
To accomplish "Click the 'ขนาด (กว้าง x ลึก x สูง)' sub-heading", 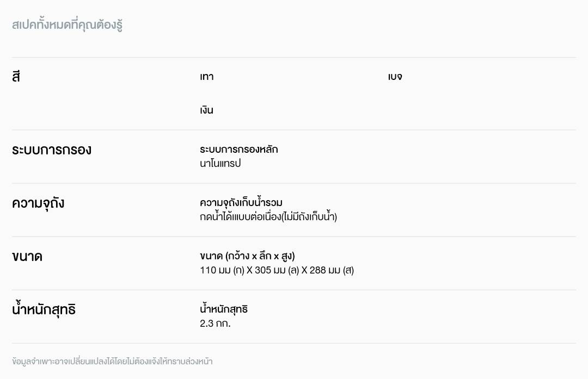I will pos(247,256).
